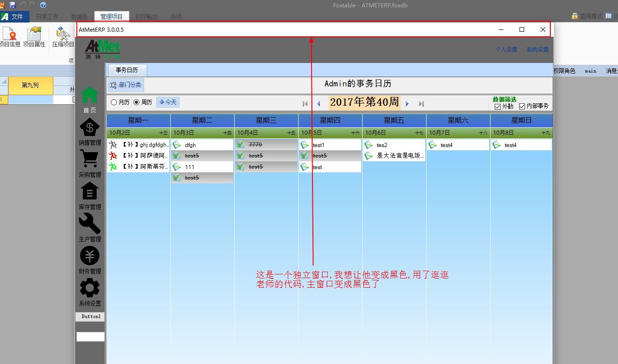The height and width of the screenshot is (364, 618).
Task: Click Button1 below the sidebar
Action: pos(91,317)
